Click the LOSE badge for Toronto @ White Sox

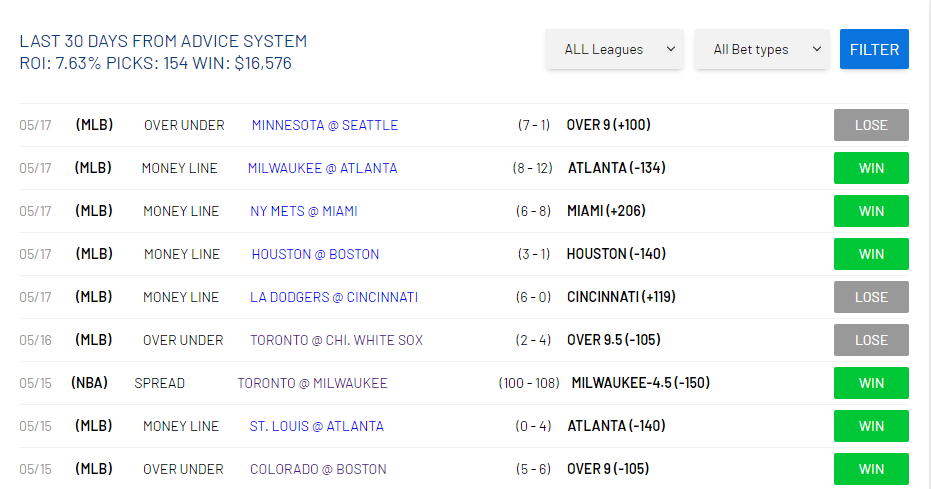(x=871, y=340)
